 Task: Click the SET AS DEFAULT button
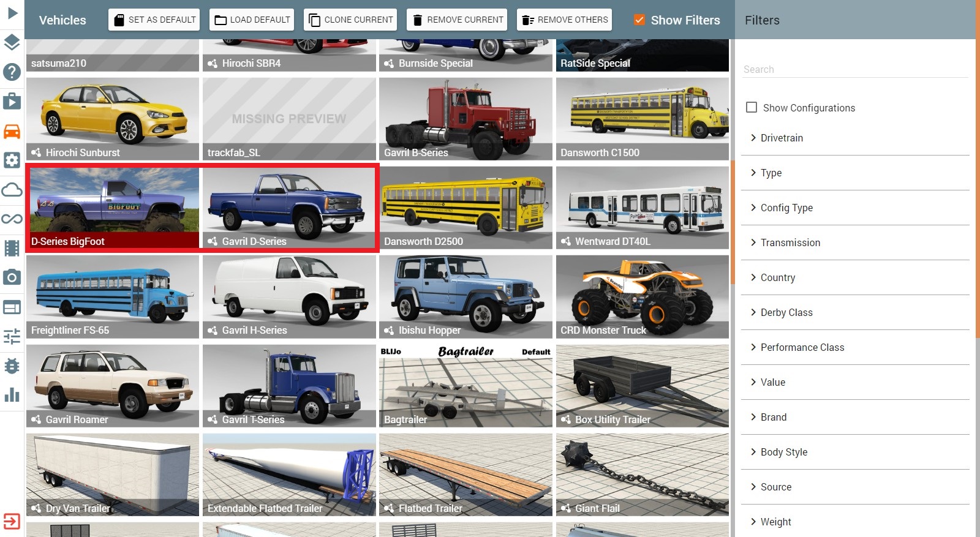click(x=154, y=20)
